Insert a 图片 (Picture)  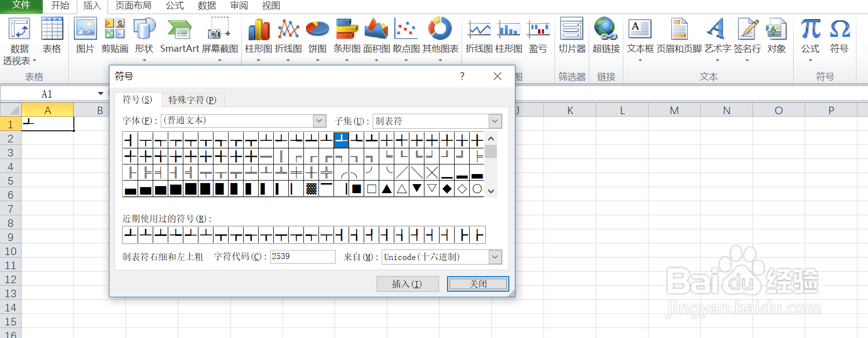[x=85, y=36]
